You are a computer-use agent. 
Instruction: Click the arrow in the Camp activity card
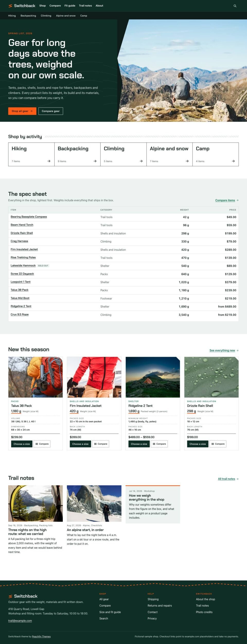233,161
